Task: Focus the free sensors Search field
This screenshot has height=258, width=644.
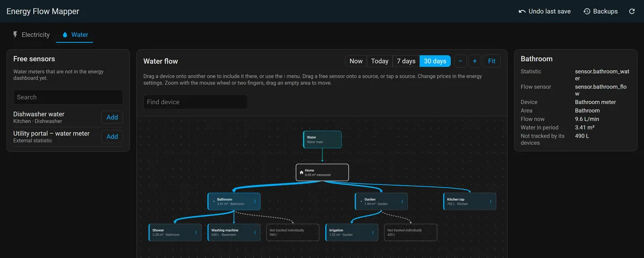Action: (68, 97)
